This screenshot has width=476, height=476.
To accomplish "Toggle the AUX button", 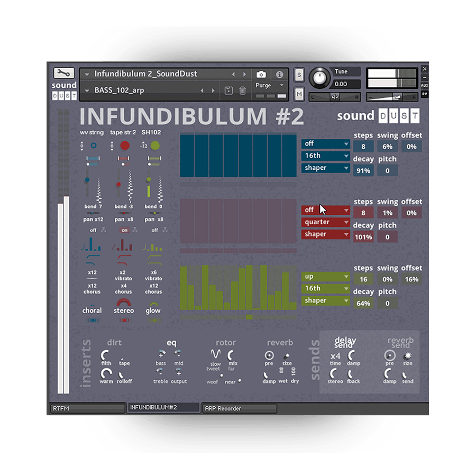I will [424, 86].
